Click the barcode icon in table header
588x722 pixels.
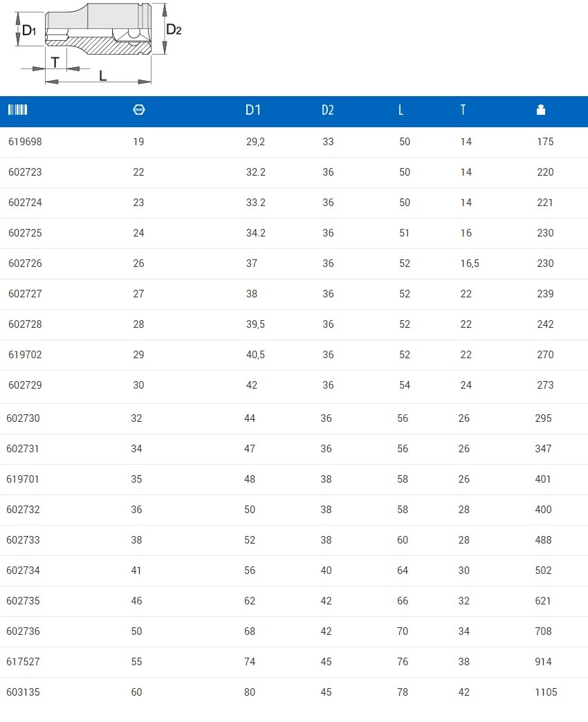pos(17,110)
